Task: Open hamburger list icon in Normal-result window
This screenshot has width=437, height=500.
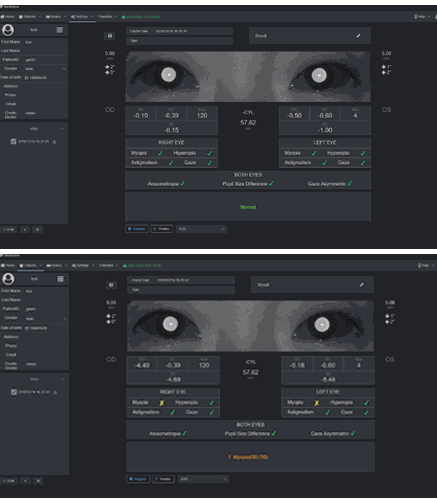Action: (60, 30)
